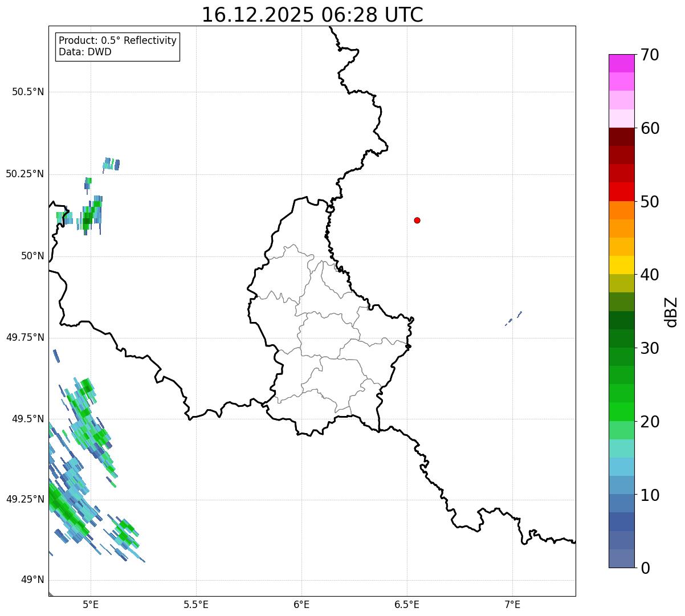Click the 50.25°N latitude label
The image size is (685, 616).
(x=25, y=174)
